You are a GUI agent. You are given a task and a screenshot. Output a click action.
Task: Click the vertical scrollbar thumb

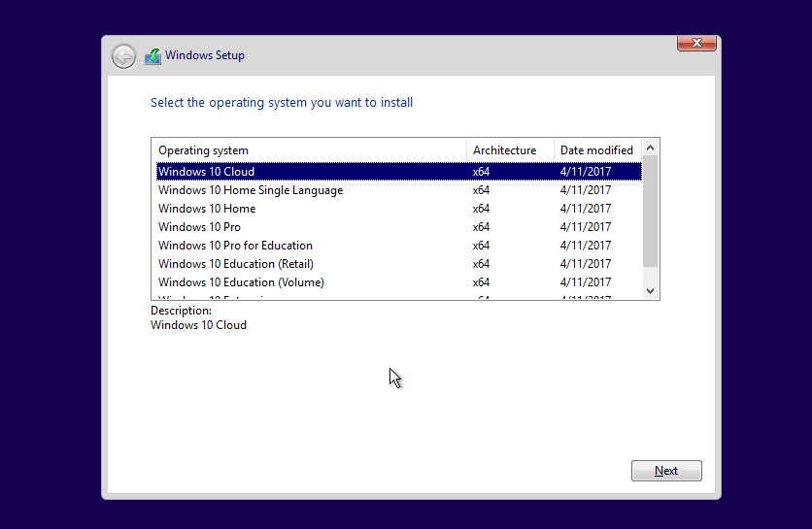pyautogui.click(x=651, y=212)
